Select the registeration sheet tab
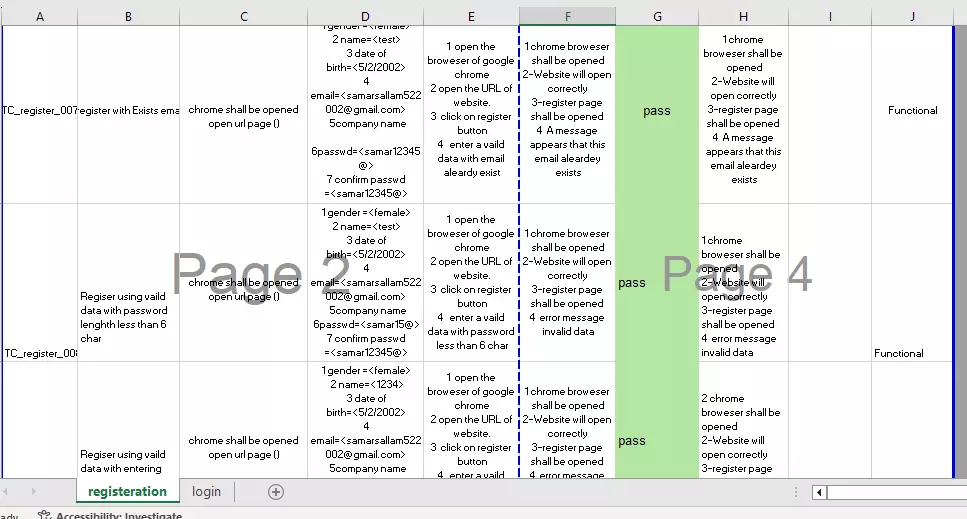 pyautogui.click(x=127, y=492)
